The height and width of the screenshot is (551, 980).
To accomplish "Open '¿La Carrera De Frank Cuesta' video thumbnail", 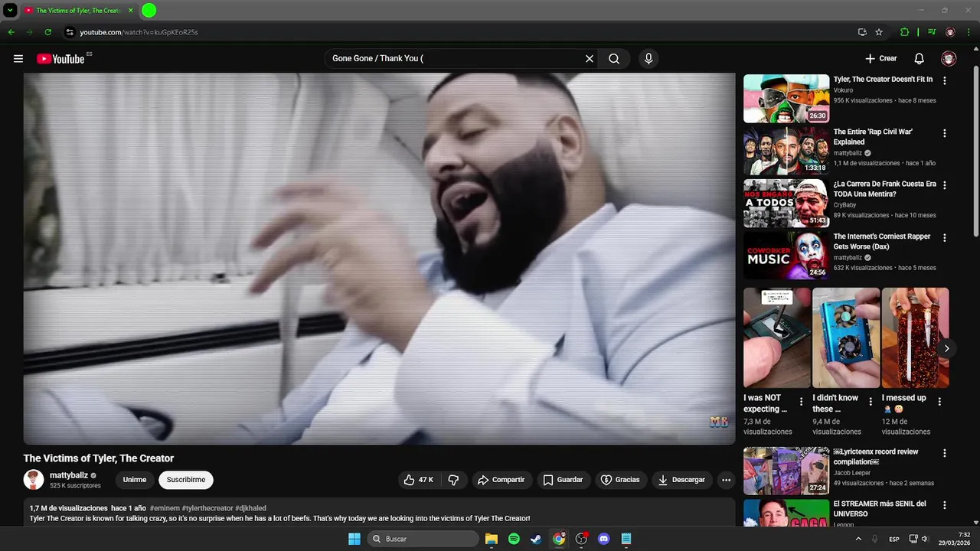I will [x=786, y=204].
